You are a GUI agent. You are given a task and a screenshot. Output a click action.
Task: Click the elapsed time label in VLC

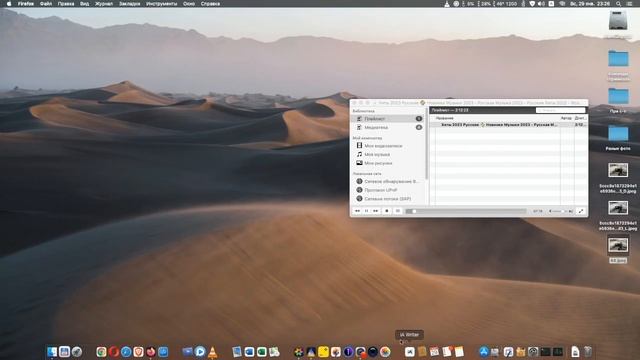(538, 211)
